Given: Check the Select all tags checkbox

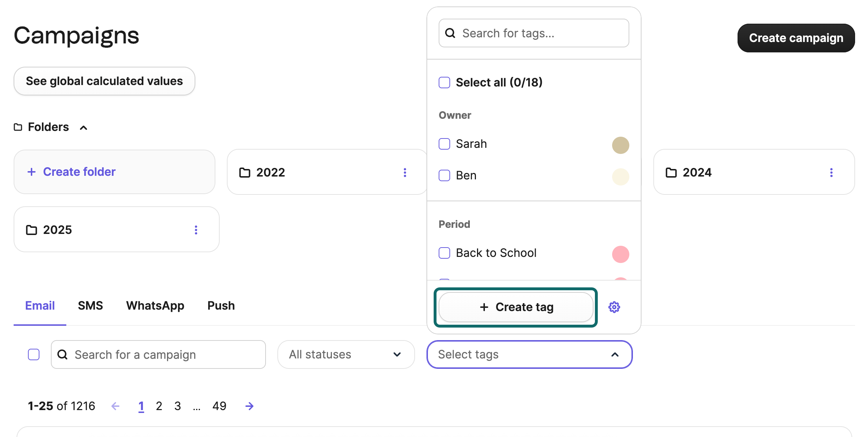Looking at the screenshot, I should click(x=444, y=82).
